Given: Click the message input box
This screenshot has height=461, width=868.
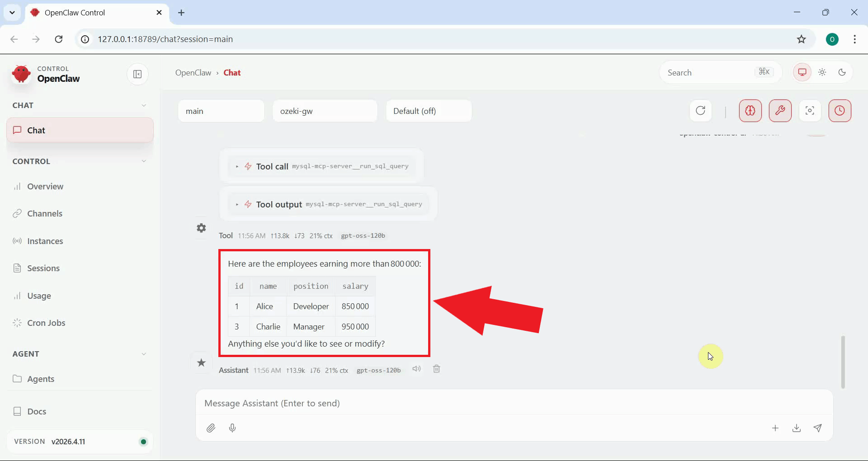Looking at the screenshot, I should click(x=514, y=403).
